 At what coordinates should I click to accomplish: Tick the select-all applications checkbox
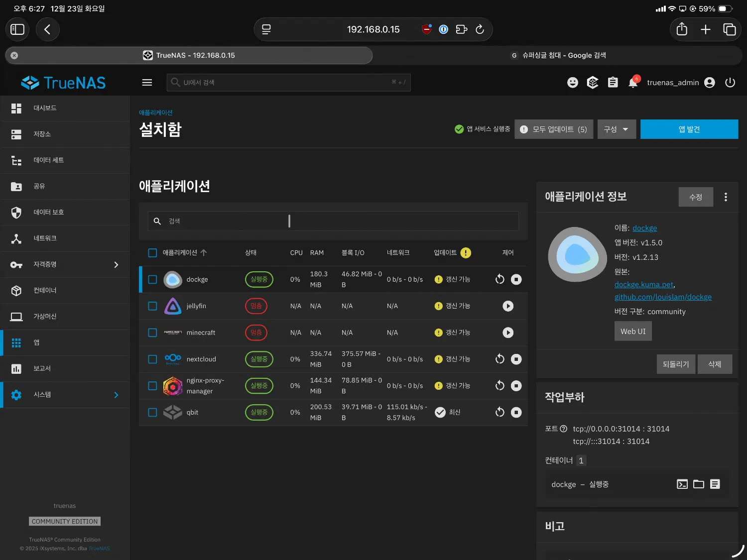click(153, 253)
